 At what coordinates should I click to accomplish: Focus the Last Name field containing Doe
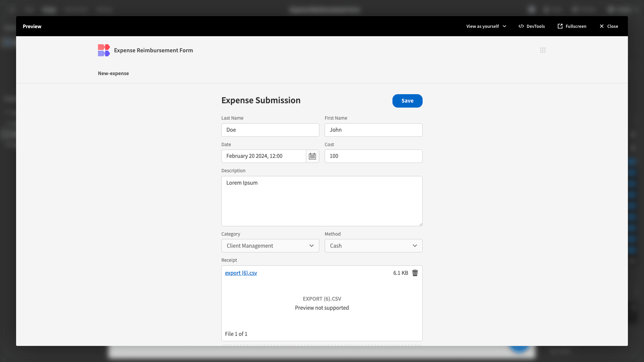click(270, 130)
